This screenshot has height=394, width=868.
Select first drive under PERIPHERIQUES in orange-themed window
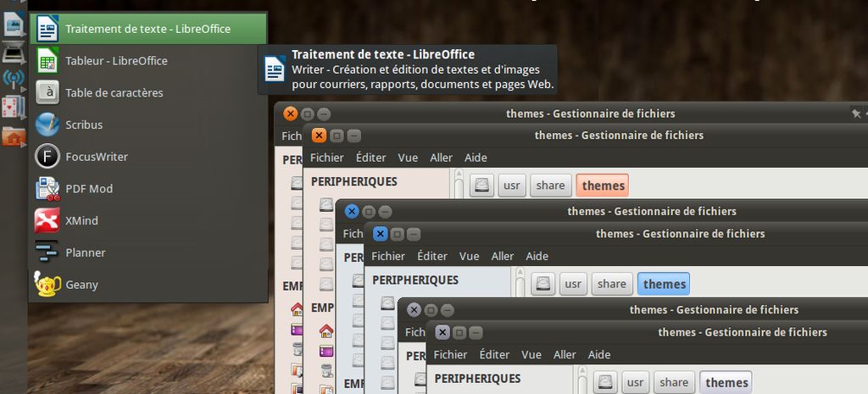click(x=326, y=205)
